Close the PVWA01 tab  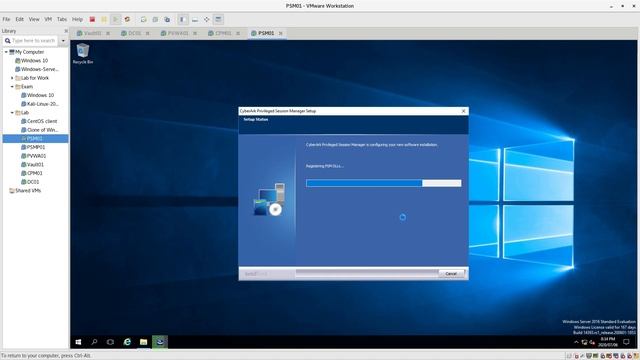click(195, 33)
